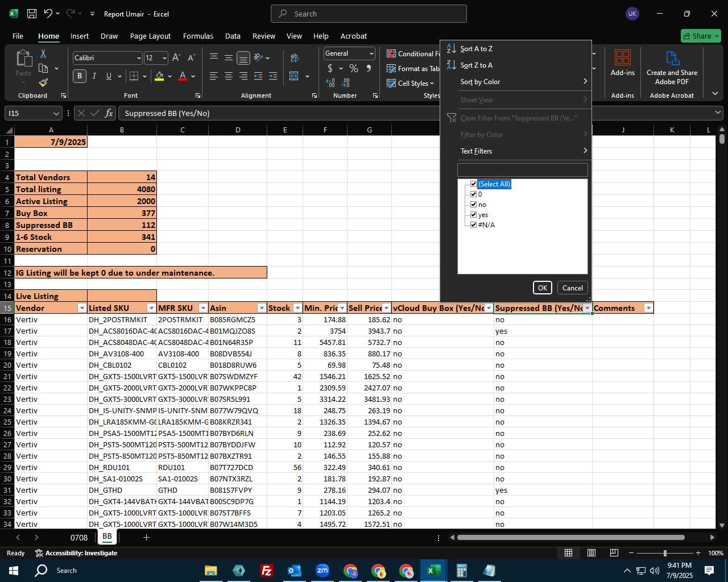Open the font name dropdown
The height and width of the screenshot is (582, 728).
138,58
